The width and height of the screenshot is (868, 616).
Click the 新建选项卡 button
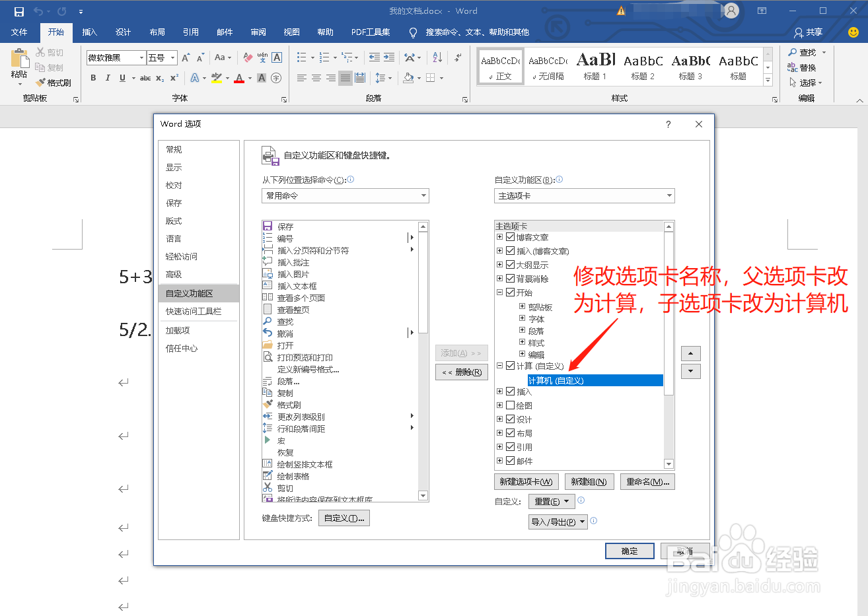(x=526, y=482)
